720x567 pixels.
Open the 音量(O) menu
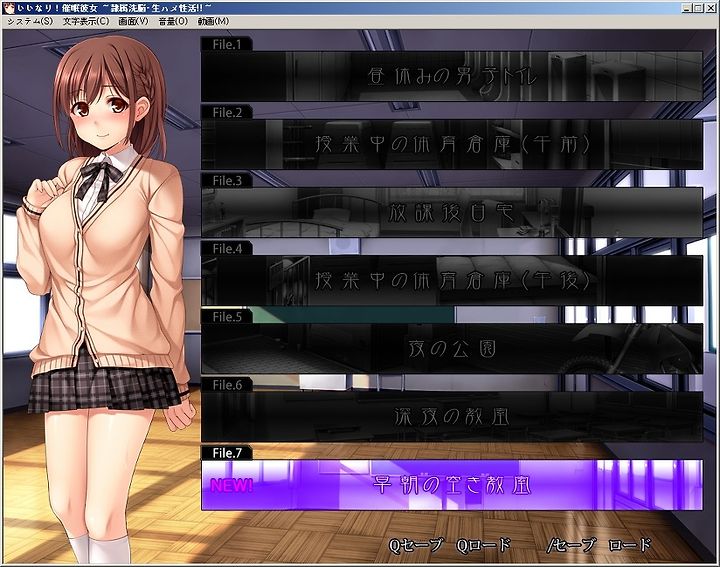pos(173,22)
